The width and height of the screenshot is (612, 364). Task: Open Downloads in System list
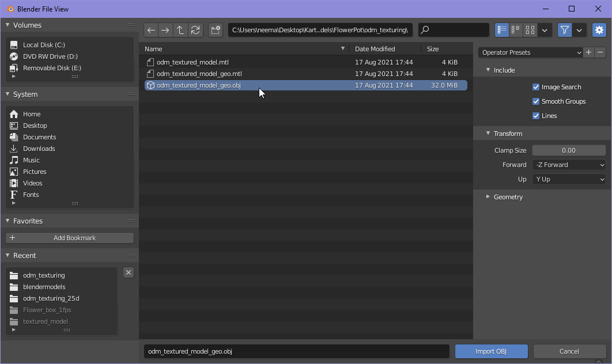[39, 149]
